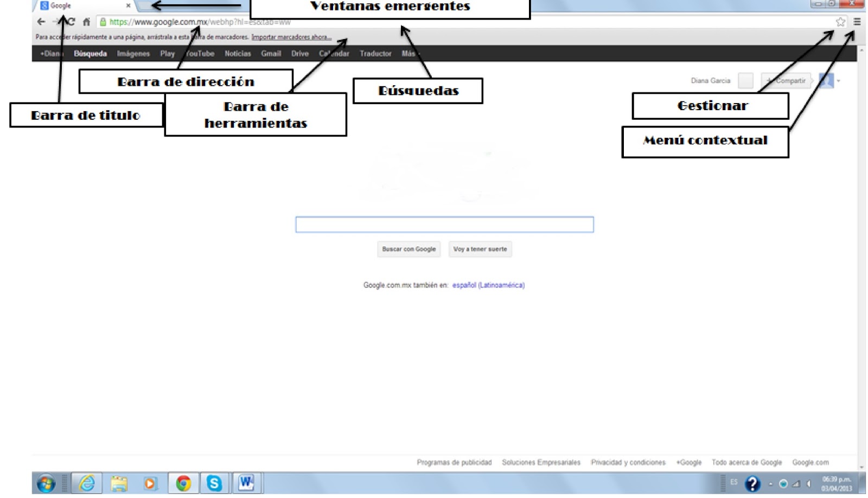The image size is (868, 498).
Task: Select Búsqueda in the Google bar
Action: 90,54
